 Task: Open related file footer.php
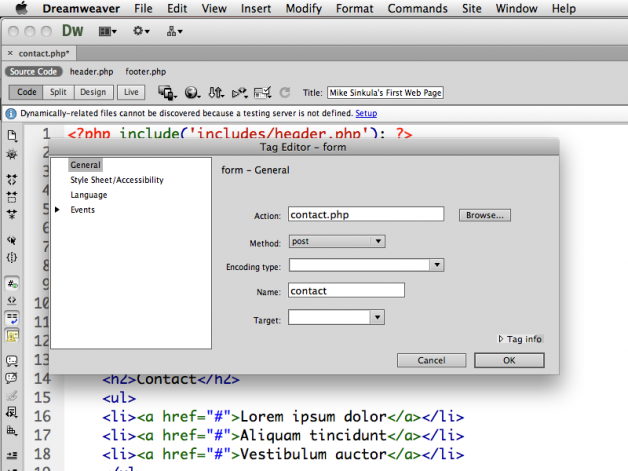click(x=145, y=72)
